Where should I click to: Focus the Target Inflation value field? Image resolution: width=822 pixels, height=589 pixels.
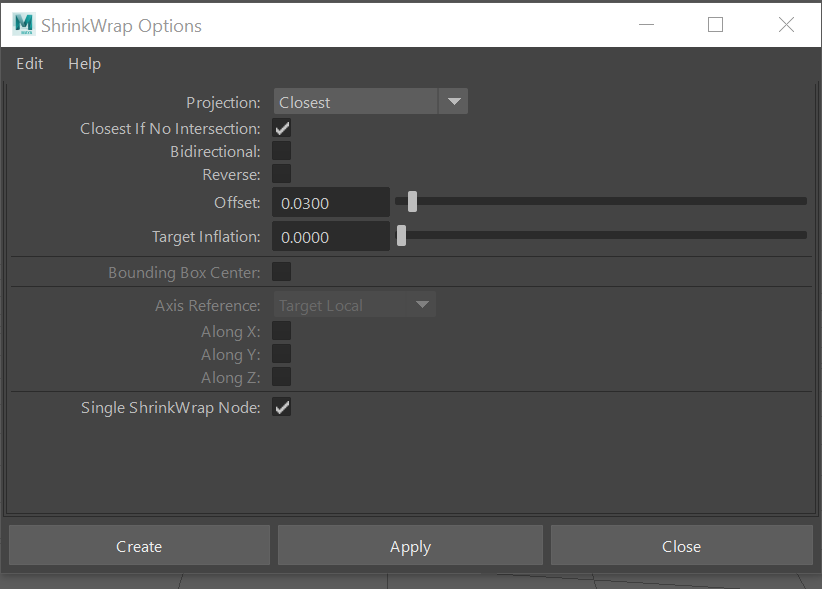[330, 237]
